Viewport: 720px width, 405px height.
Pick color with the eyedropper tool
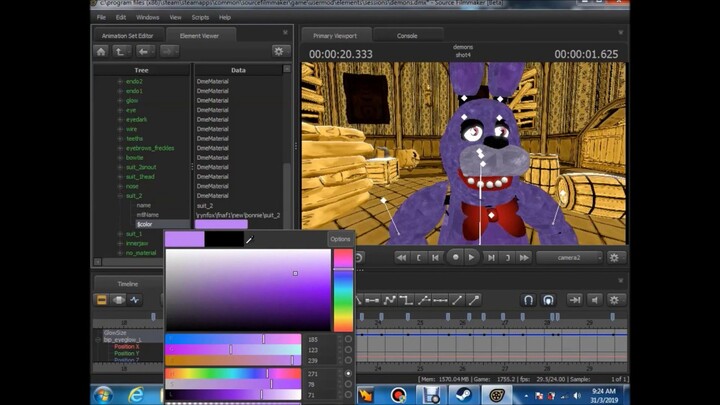click(249, 239)
